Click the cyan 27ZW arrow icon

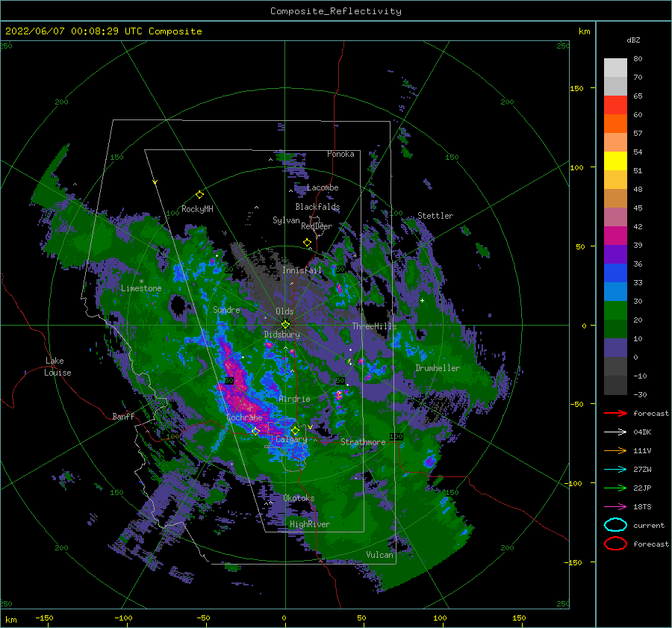[x=615, y=470]
